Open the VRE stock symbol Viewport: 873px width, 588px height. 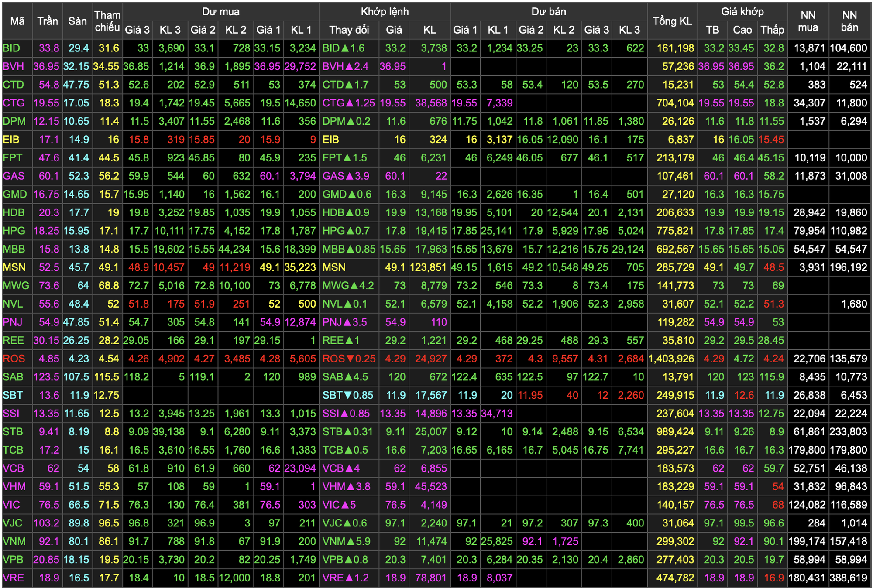click(13, 578)
